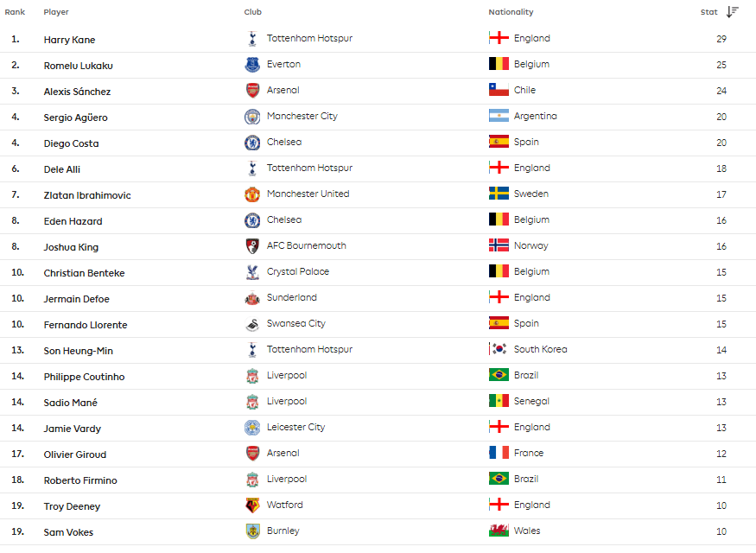Select the Leicester City club link
Screen dimensions: 756x553
[x=295, y=427]
